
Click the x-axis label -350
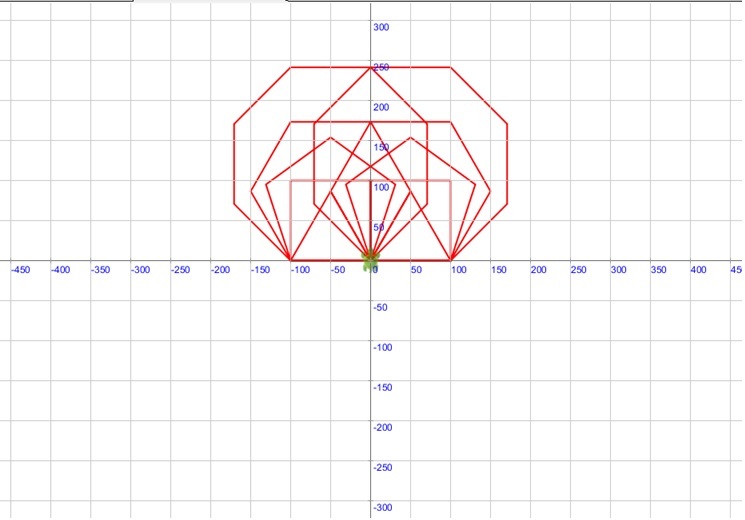(100, 270)
